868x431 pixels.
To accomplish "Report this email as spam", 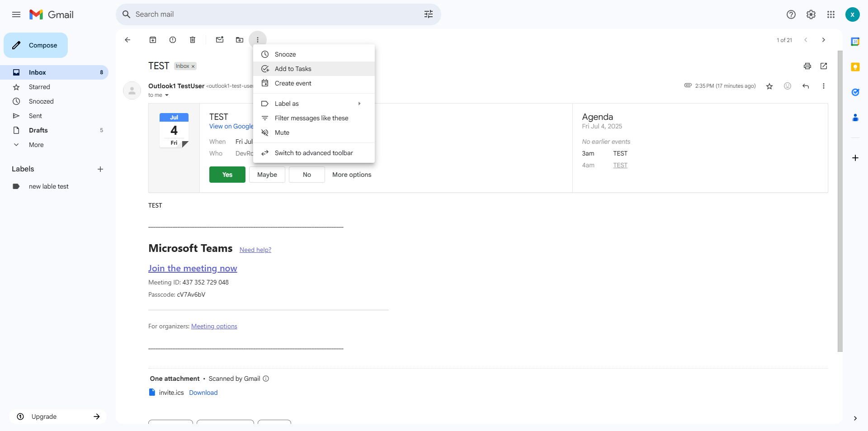I will coord(173,40).
